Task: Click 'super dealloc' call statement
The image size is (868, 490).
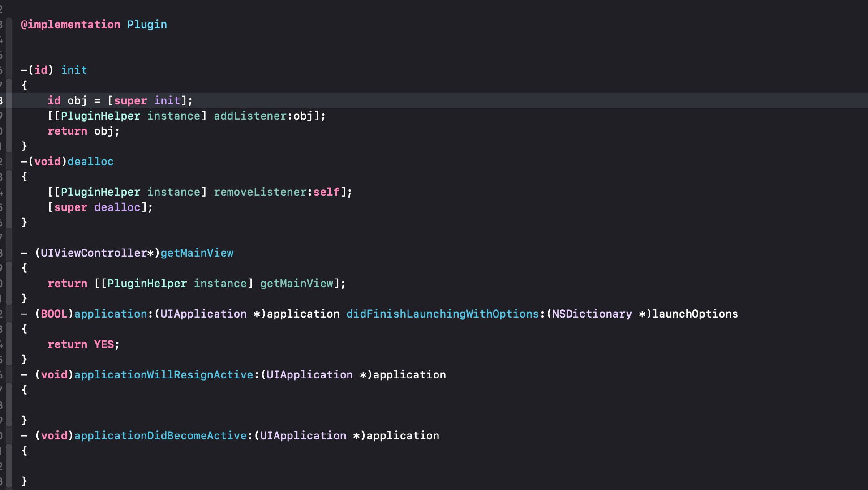Action: click(x=100, y=207)
